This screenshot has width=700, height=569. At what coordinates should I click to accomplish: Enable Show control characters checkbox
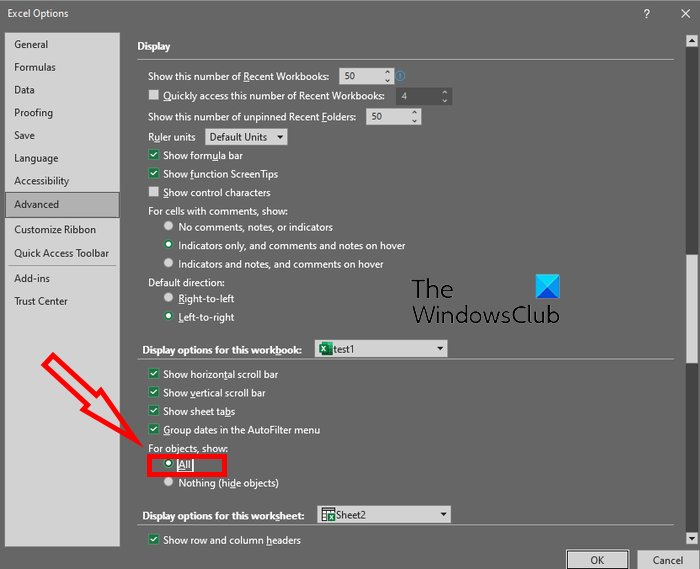point(154,192)
